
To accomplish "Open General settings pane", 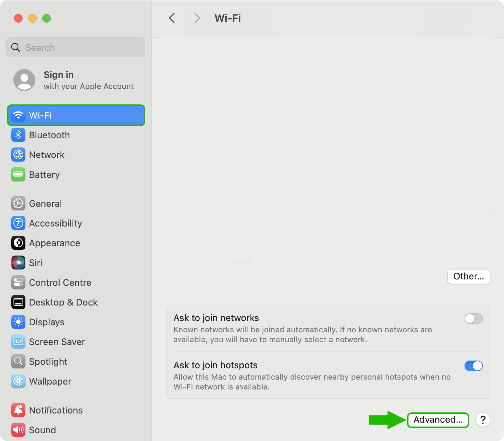I will (45, 204).
